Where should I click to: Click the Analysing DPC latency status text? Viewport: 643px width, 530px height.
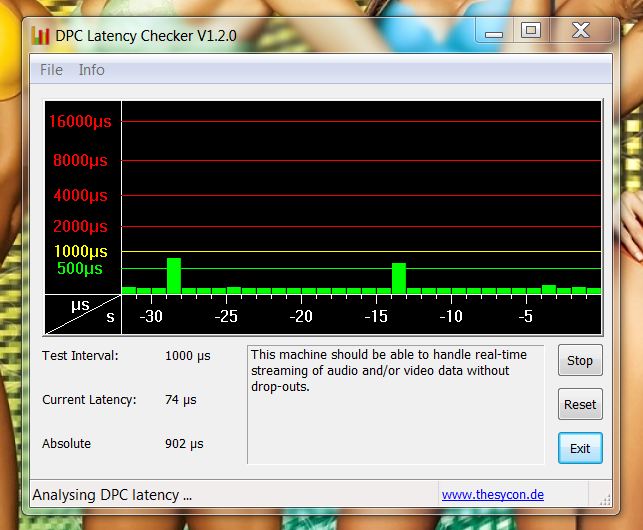112,495
